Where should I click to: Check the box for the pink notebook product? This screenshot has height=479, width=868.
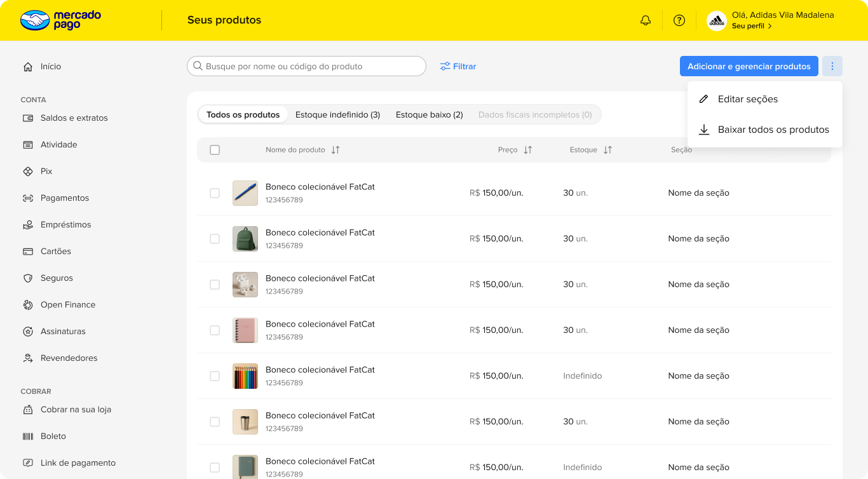coord(215,330)
